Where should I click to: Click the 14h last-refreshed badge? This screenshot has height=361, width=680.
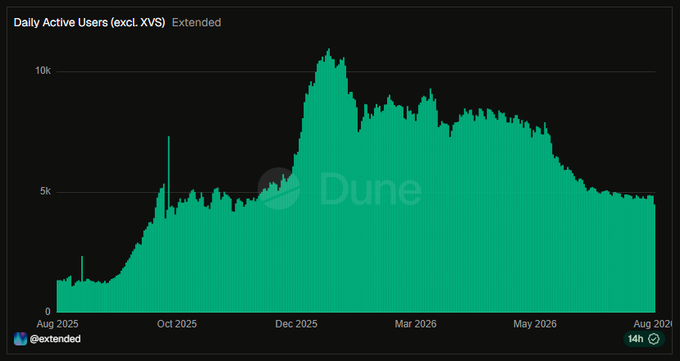coord(644,339)
